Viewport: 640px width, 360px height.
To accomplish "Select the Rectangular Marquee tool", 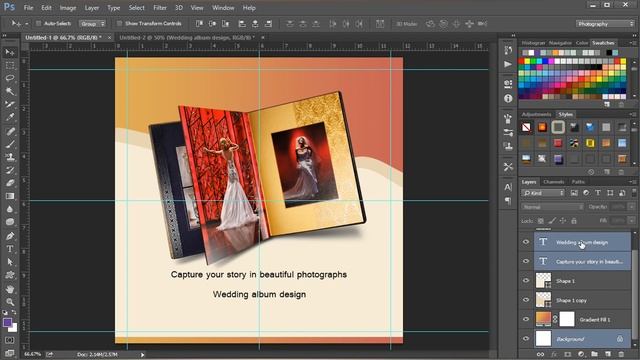I will 10,65.
